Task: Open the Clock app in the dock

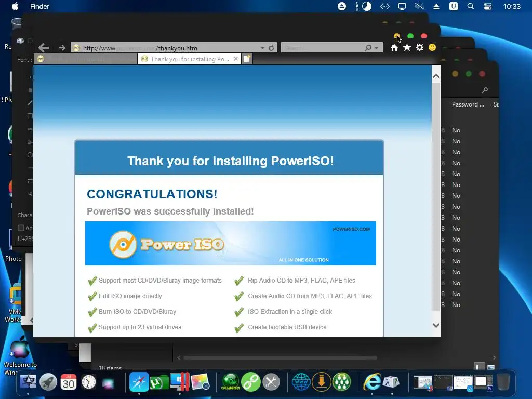Action: click(x=88, y=382)
